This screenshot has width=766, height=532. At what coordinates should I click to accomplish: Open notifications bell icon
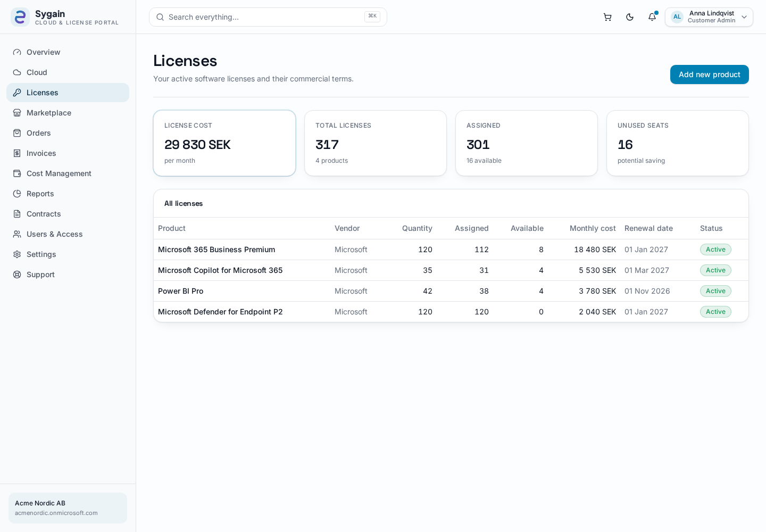click(652, 17)
